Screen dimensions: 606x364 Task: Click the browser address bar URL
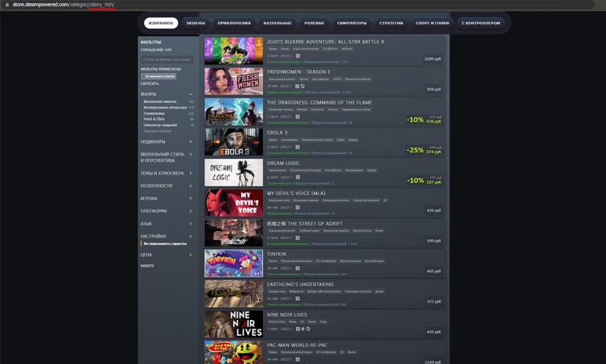tap(64, 5)
